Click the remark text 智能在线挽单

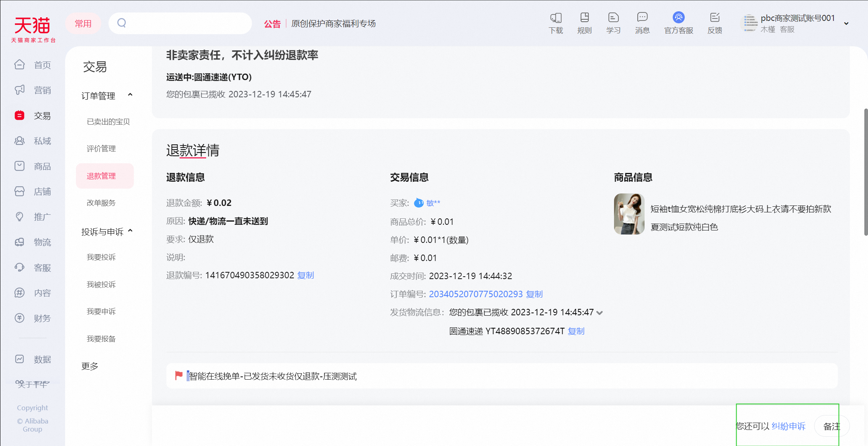pos(273,376)
